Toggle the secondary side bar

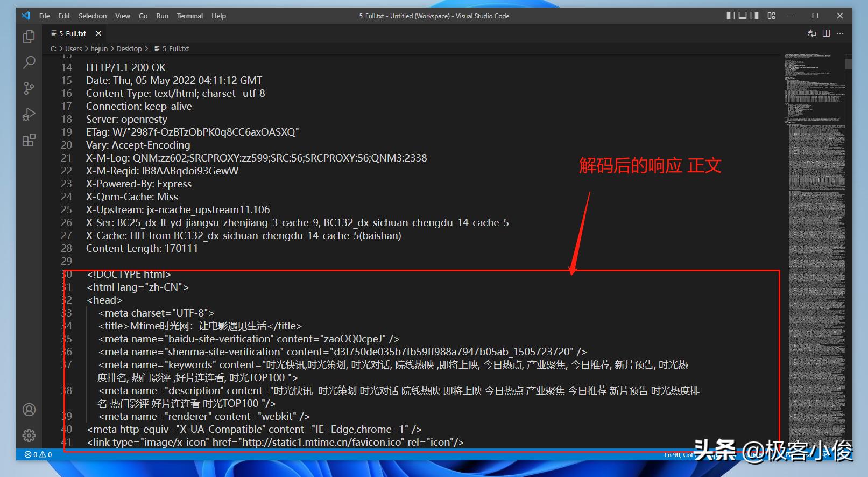[754, 16]
